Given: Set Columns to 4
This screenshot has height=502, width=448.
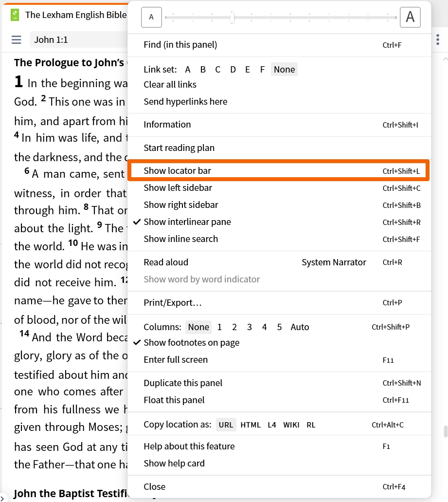Looking at the screenshot, I should pyautogui.click(x=264, y=327).
